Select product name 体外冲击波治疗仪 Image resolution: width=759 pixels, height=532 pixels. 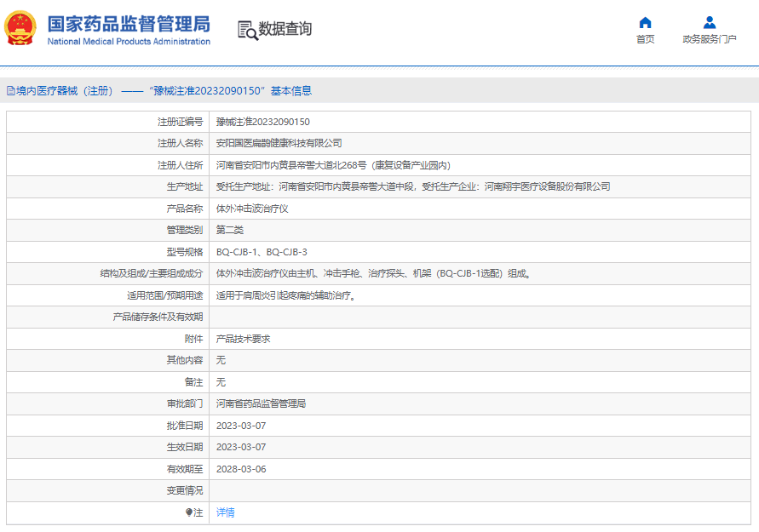coord(252,209)
